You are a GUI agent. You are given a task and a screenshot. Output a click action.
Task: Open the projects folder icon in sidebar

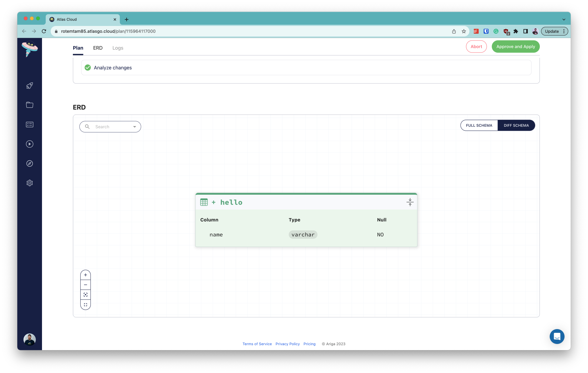(29, 105)
